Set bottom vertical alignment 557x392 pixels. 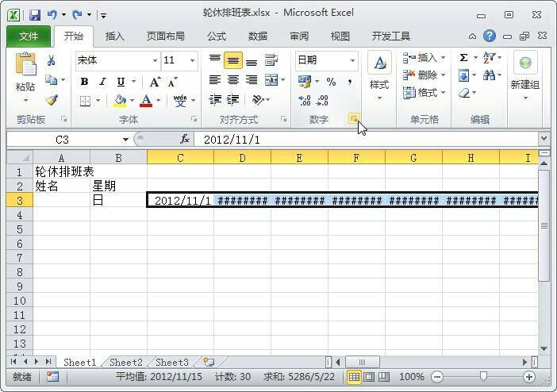click(x=252, y=60)
